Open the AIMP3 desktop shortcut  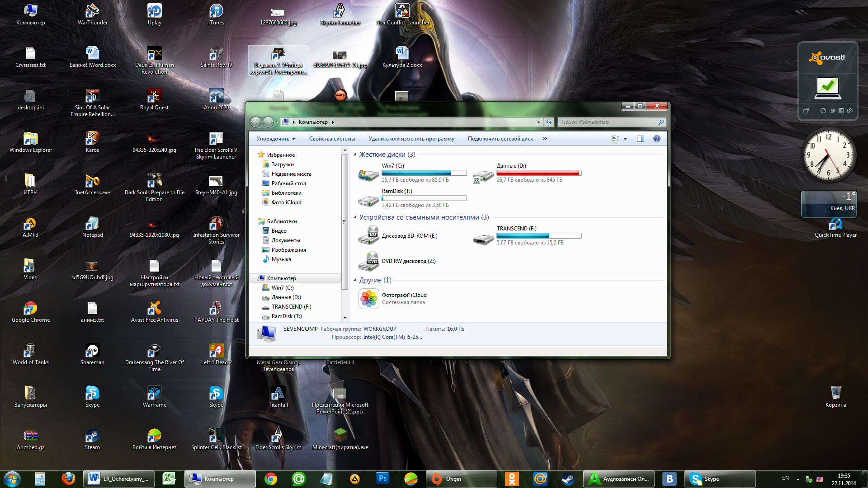click(31, 226)
